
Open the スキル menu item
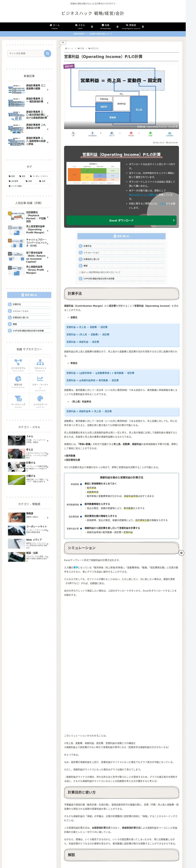point(80,27)
